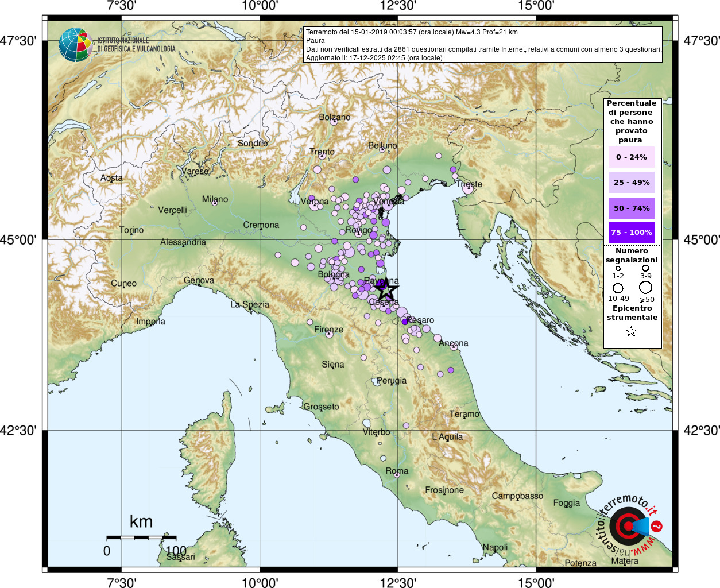Click the Cremona city label

coord(261,225)
